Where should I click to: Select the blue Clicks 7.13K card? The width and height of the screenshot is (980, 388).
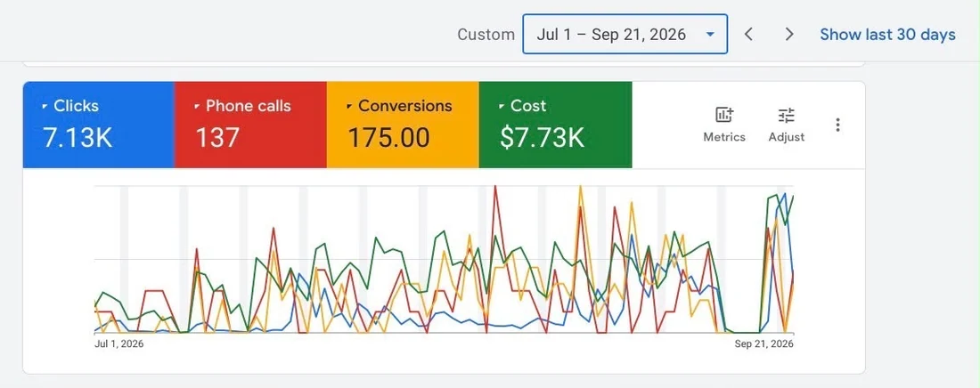pos(99,125)
